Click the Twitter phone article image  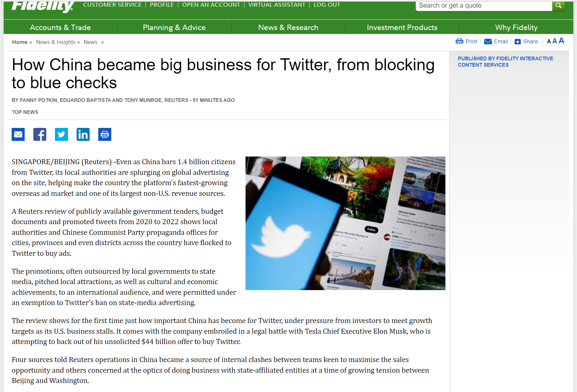point(345,223)
